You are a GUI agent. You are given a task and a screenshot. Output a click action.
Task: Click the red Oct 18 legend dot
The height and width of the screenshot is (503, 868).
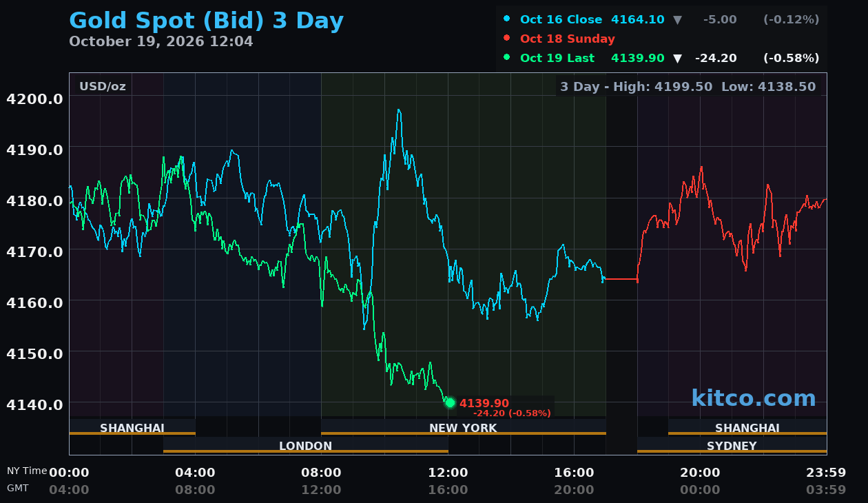click(x=507, y=39)
